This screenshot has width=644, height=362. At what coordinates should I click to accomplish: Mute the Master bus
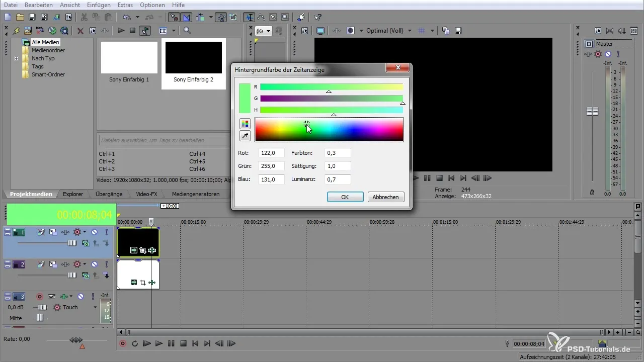click(608, 54)
